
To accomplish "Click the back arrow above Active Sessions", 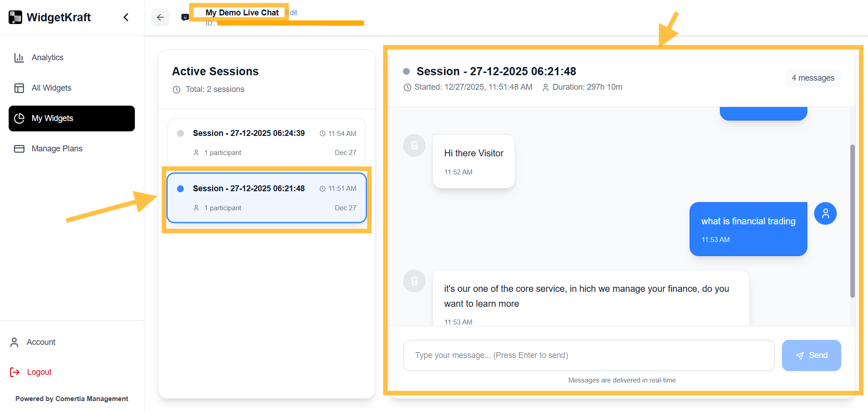I will tap(160, 17).
